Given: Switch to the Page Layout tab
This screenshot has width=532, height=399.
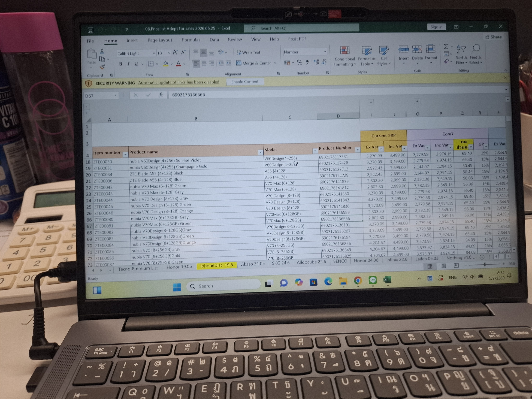Looking at the screenshot, I should click(x=160, y=40).
